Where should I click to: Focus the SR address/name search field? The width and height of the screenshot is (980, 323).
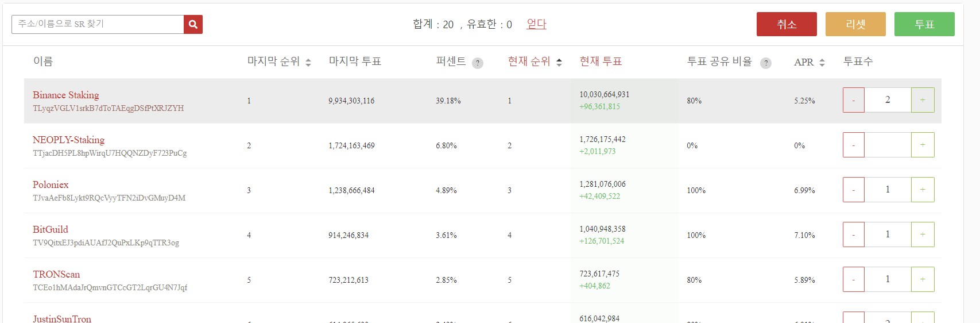(x=98, y=24)
